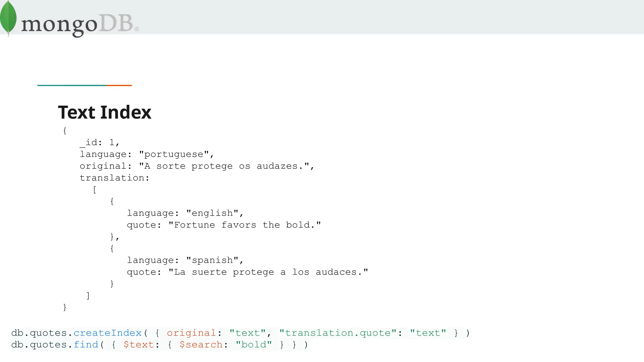Click the find method in the query
The height and width of the screenshot is (362, 644).
86,345
